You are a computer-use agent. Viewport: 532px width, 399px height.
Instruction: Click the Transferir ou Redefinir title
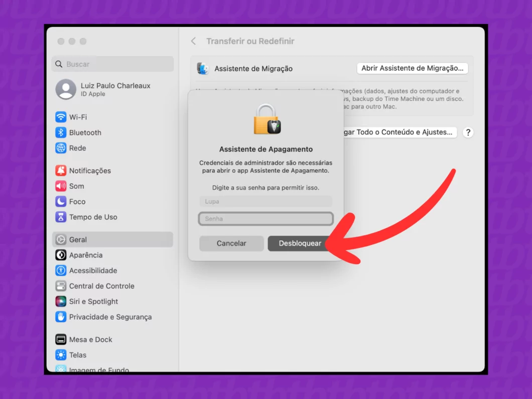pyautogui.click(x=250, y=41)
